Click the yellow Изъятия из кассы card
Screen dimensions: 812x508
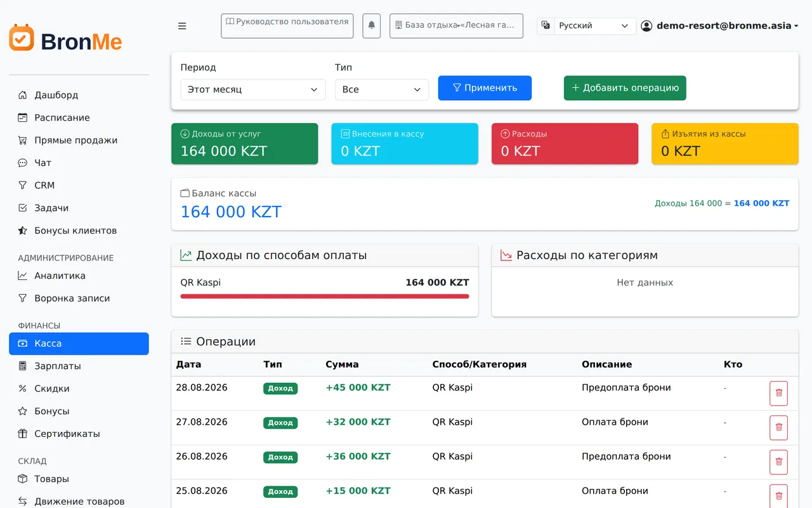tap(725, 144)
